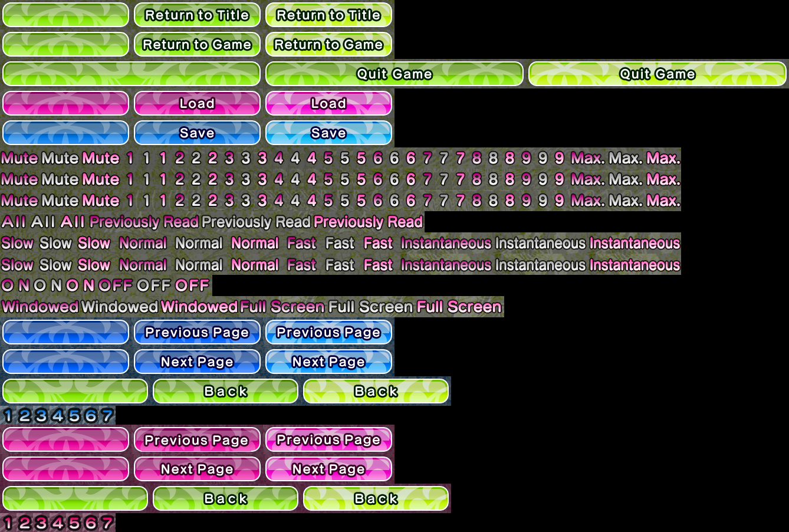Click the blank blue button left of Save
Screen dimensions: 789x532
click(65, 133)
